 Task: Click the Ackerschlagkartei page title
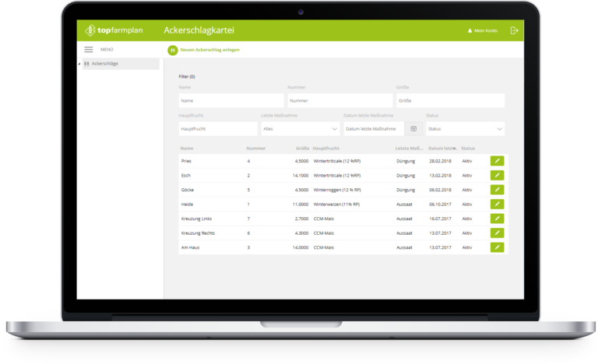(x=199, y=30)
